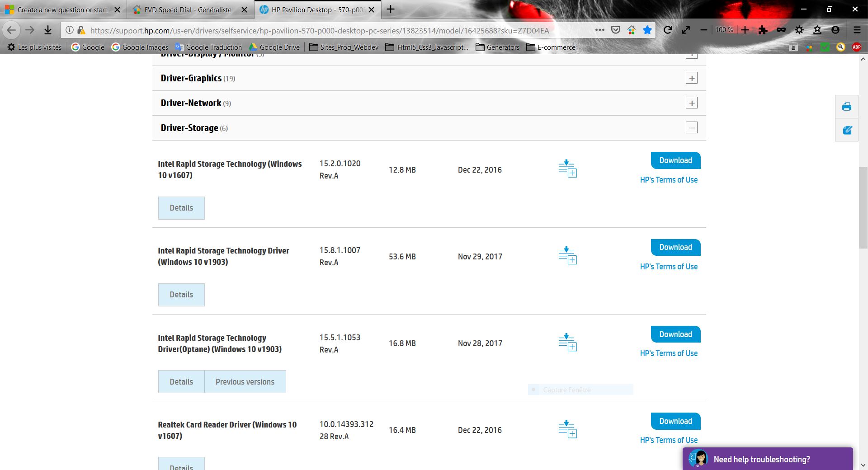Open the E-commerce bookmarks folder
Image resolution: width=868 pixels, height=470 pixels.
point(551,47)
